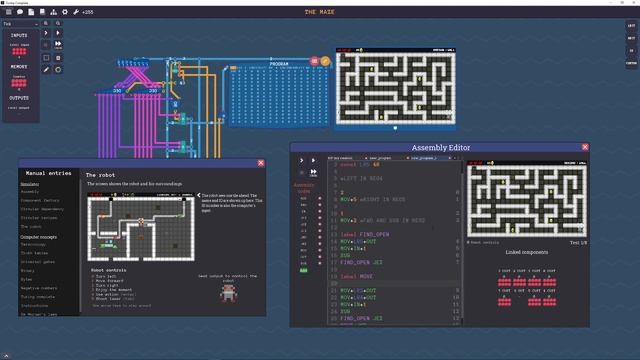
Task: Open Universal gates manual entry
Action: click(x=38, y=262)
